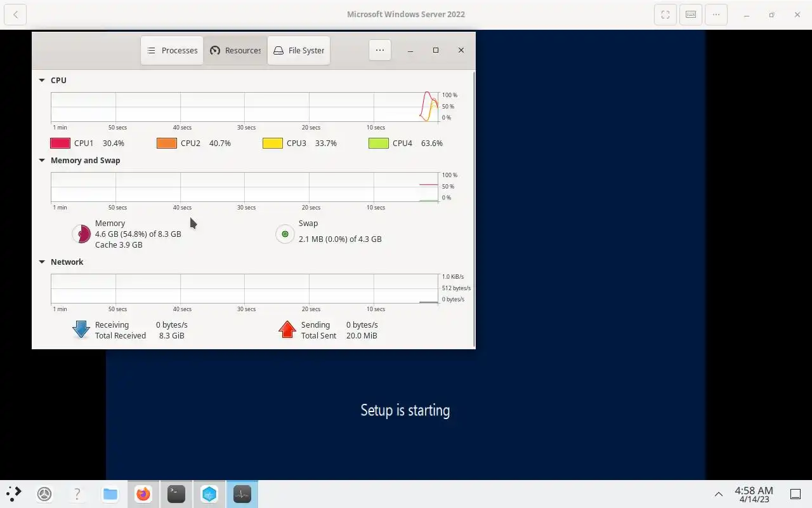
Task: Click the Swap color circle icon
Action: [285, 234]
